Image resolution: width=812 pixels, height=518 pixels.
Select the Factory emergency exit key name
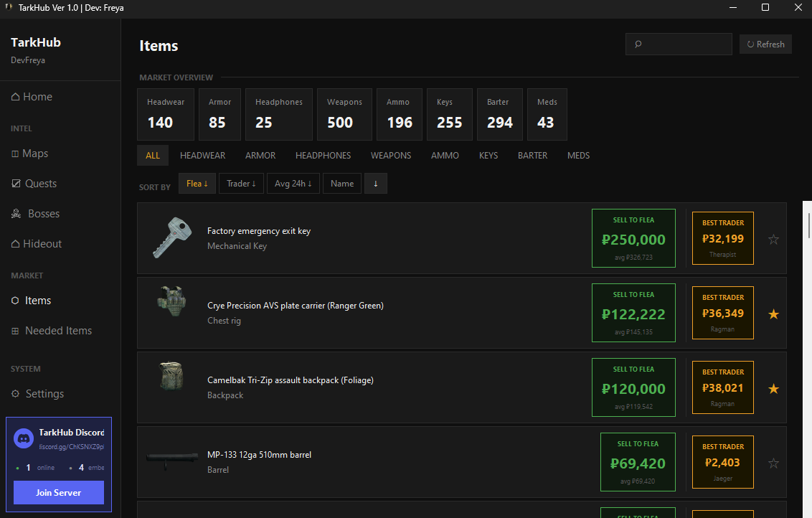click(259, 231)
